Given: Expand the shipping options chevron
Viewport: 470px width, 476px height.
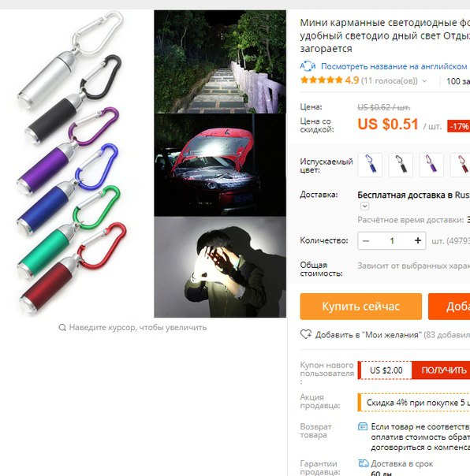Looking at the screenshot, I should point(364,206).
